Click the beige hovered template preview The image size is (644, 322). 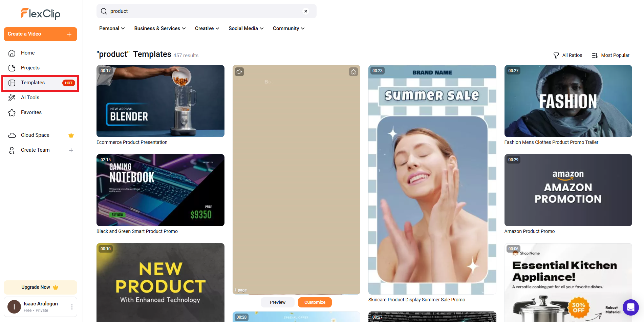click(x=296, y=179)
